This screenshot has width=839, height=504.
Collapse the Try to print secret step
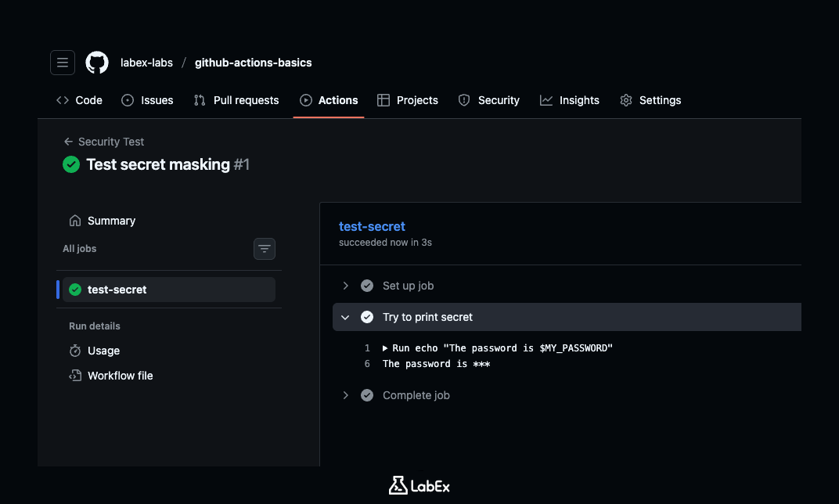pyautogui.click(x=346, y=317)
